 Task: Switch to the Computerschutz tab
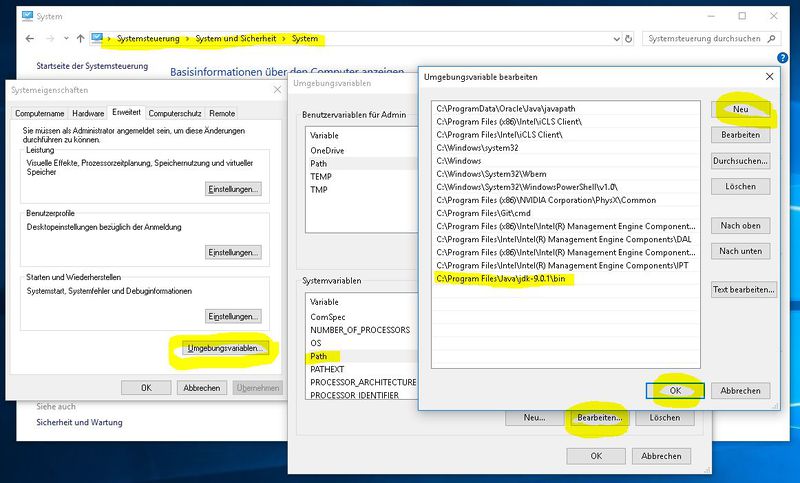pos(174,113)
